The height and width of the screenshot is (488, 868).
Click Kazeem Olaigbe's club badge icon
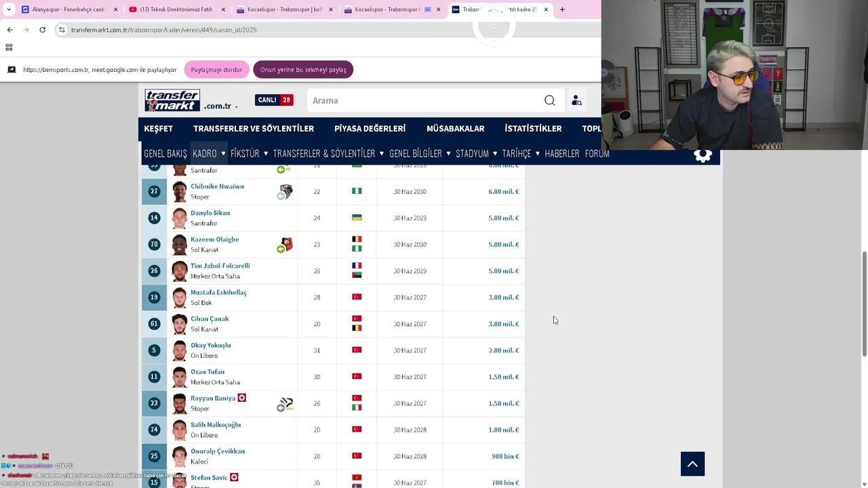[x=286, y=244]
